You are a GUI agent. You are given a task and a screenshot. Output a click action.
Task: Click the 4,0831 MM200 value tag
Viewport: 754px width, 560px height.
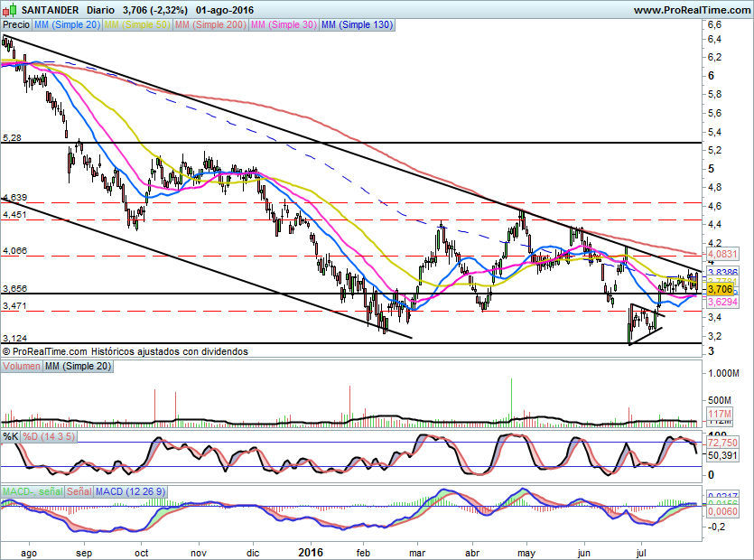[722, 254]
